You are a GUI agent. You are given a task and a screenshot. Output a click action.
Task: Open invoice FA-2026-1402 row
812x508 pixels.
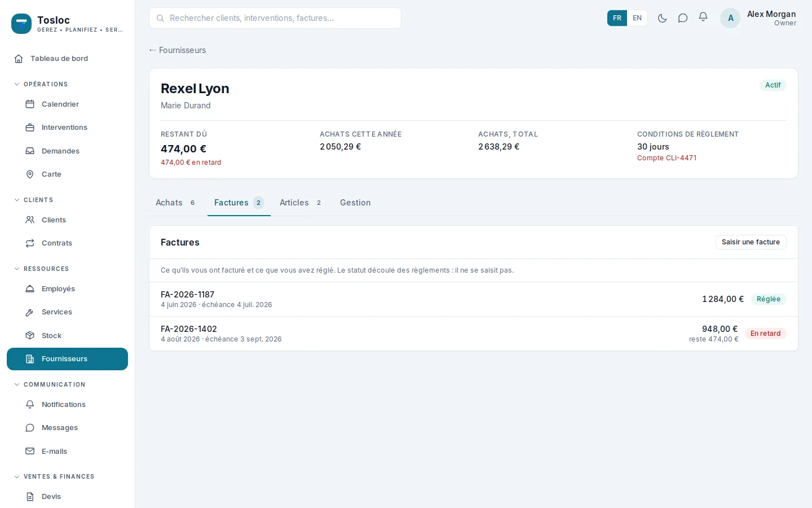474,334
